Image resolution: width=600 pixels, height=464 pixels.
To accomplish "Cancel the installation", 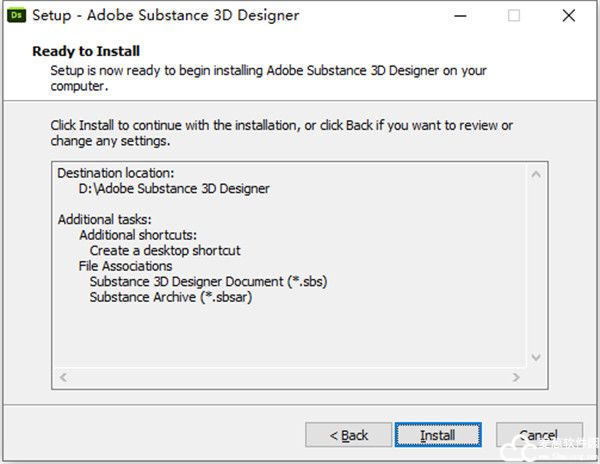I will coord(539,435).
